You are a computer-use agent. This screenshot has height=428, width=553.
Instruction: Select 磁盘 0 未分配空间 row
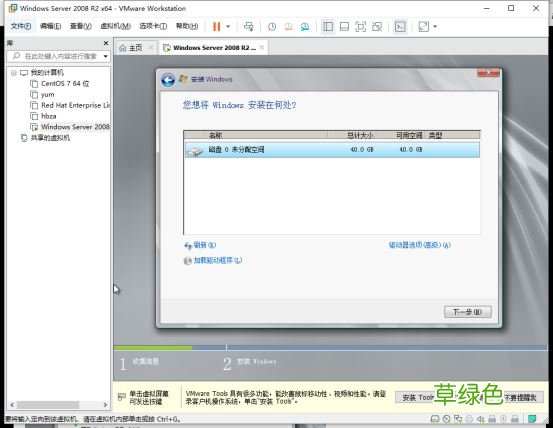pos(332,149)
